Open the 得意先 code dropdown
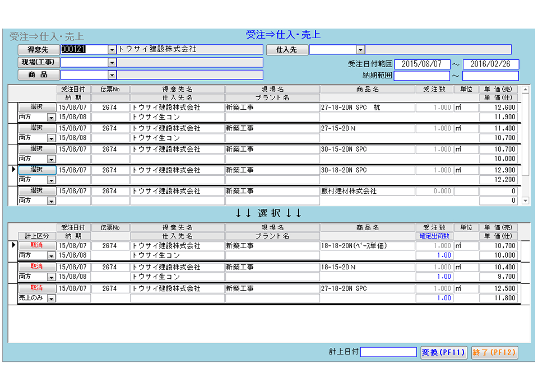The height and width of the screenshot is (392, 538). pyautogui.click(x=112, y=49)
